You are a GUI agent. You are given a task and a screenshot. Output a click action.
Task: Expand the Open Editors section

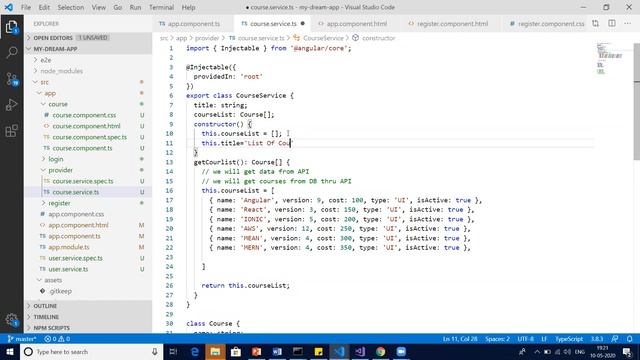pos(88,38)
